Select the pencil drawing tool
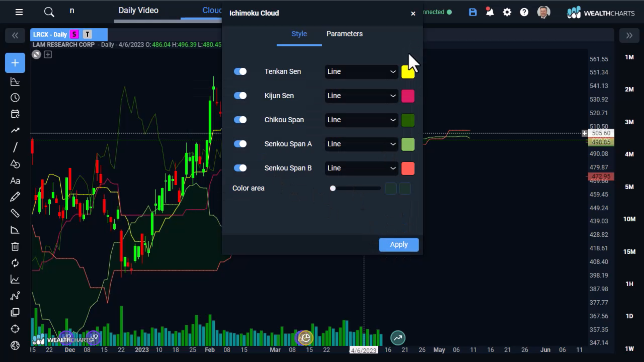This screenshot has width=644, height=362. (x=15, y=197)
